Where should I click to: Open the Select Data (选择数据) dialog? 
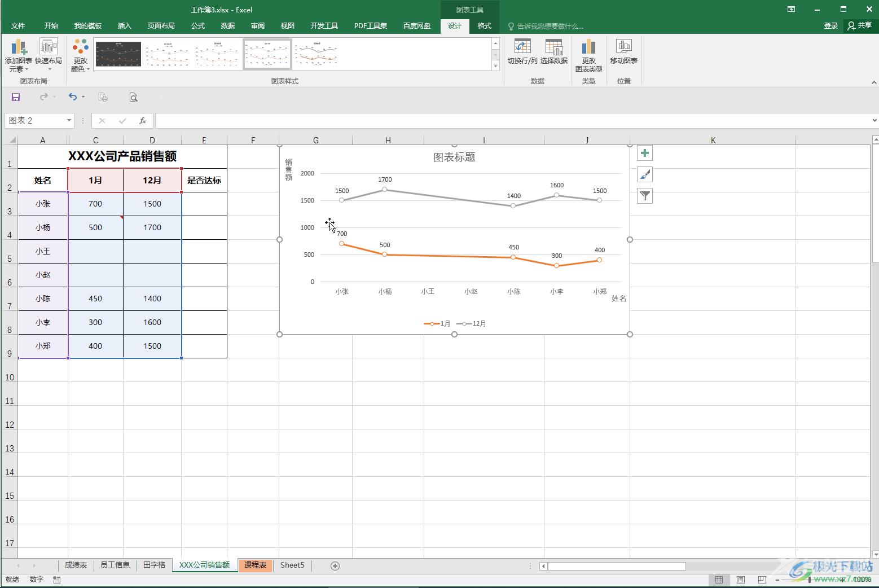pyautogui.click(x=553, y=52)
